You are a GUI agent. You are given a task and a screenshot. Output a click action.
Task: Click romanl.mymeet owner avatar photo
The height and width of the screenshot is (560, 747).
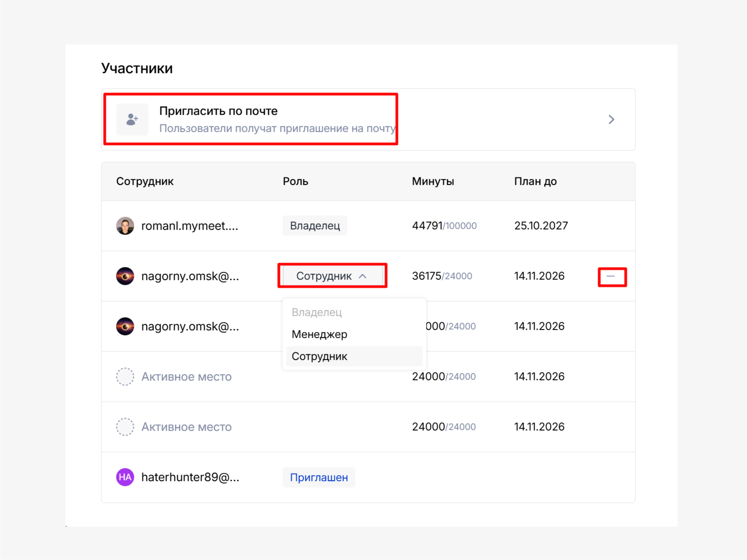click(125, 226)
